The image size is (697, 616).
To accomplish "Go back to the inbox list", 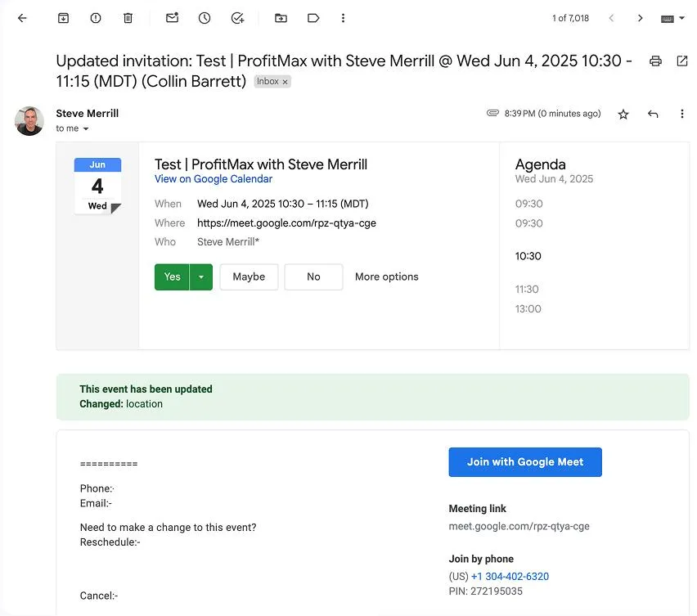I will 22,18.
